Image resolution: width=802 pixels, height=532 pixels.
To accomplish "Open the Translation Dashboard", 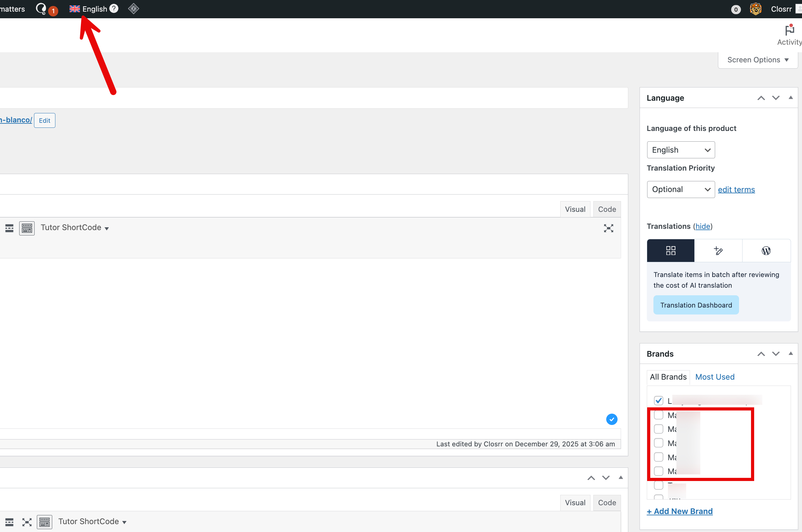I will pos(696,305).
